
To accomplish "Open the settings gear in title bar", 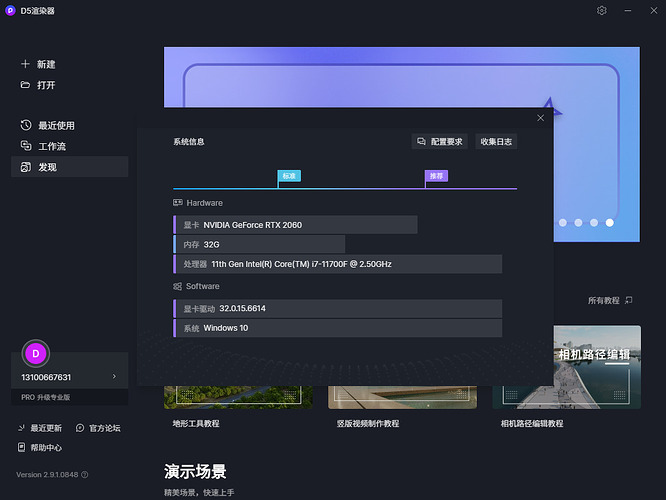I will pos(602,10).
